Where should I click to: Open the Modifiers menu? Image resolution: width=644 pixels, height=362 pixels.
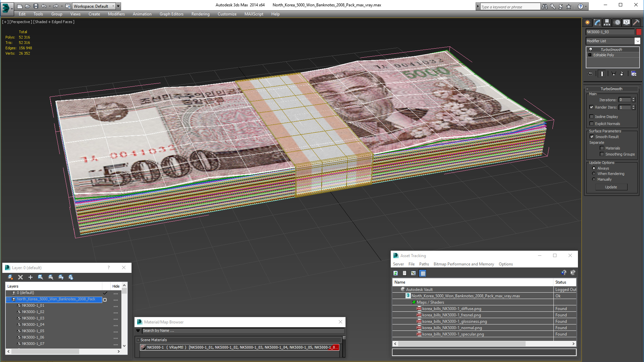pyautogui.click(x=116, y=14)
